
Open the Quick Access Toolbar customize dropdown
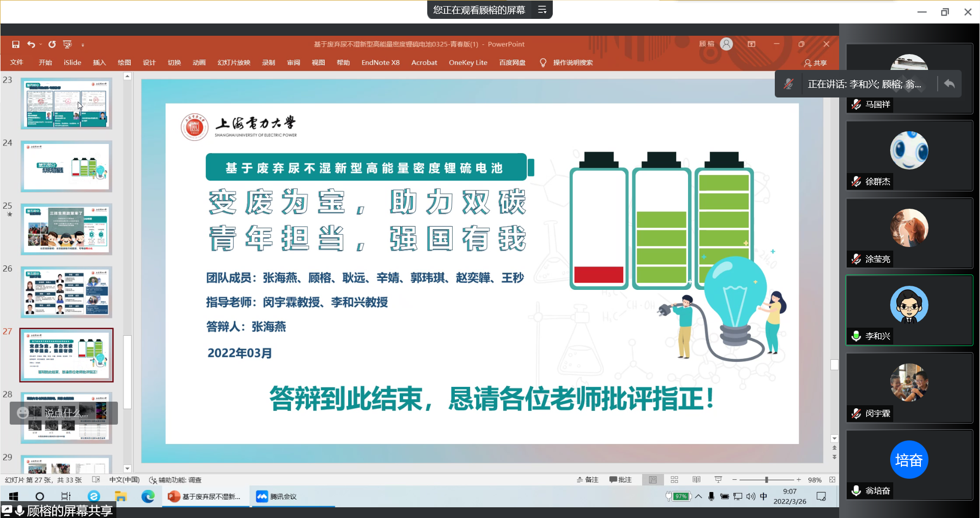tap(83, 45)
